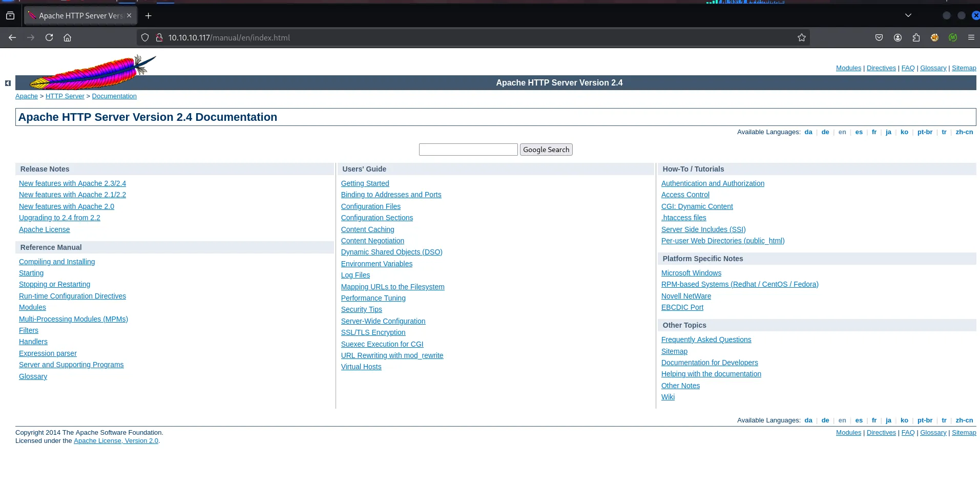Open Binding to Addresses and Ports

pos(391,195)
